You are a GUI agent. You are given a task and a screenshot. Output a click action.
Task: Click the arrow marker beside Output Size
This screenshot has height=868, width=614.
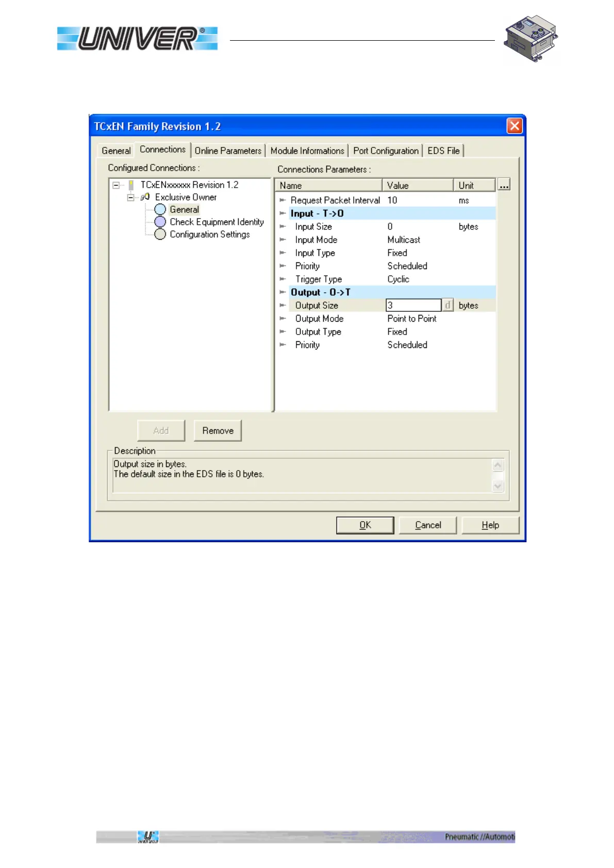[283, 305]
